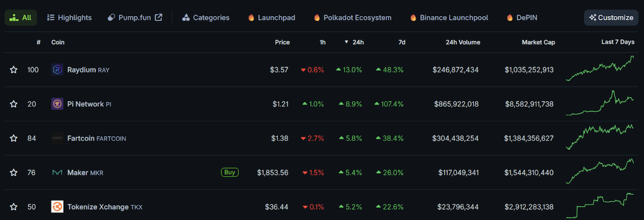The image size is (644, 220).
Task: Click Tokenize Xchange's rank number 50
Action: point(32,207)
